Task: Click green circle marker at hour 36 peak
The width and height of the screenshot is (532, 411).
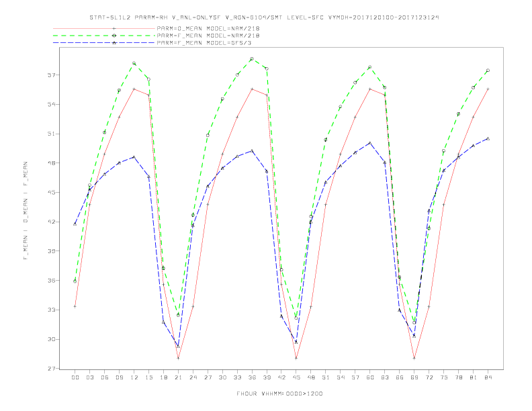Action: [252, 59]
